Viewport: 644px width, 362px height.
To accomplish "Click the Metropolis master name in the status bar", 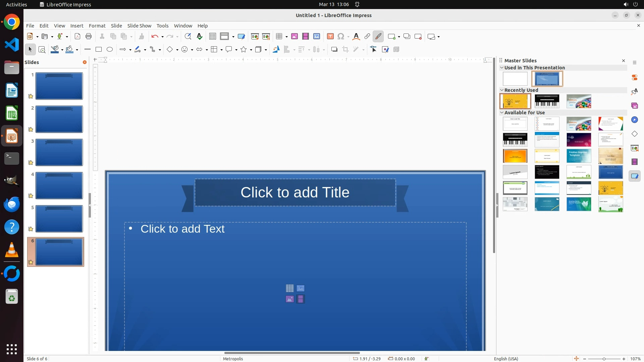I will coord(233,359).
